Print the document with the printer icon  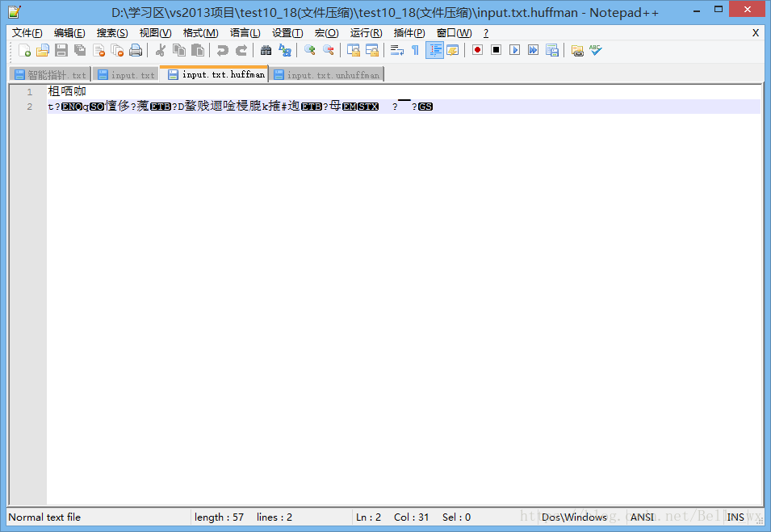coord(135,50)
